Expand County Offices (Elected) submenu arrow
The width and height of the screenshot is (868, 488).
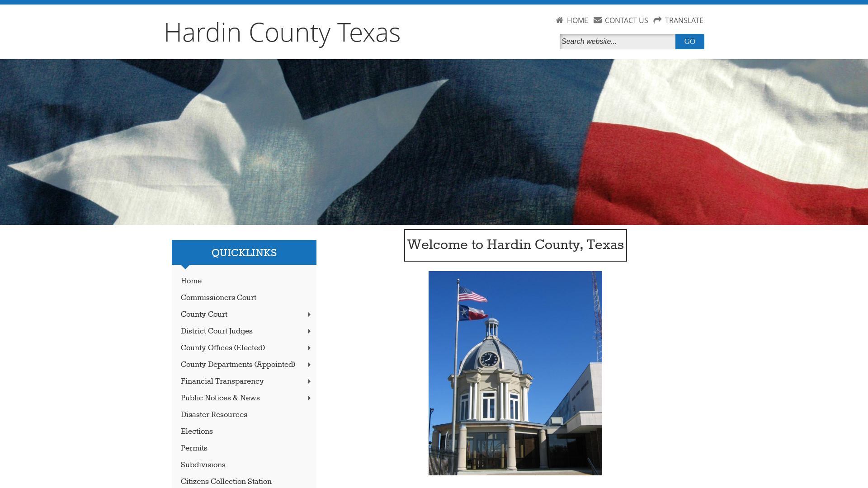coord(309,348)
